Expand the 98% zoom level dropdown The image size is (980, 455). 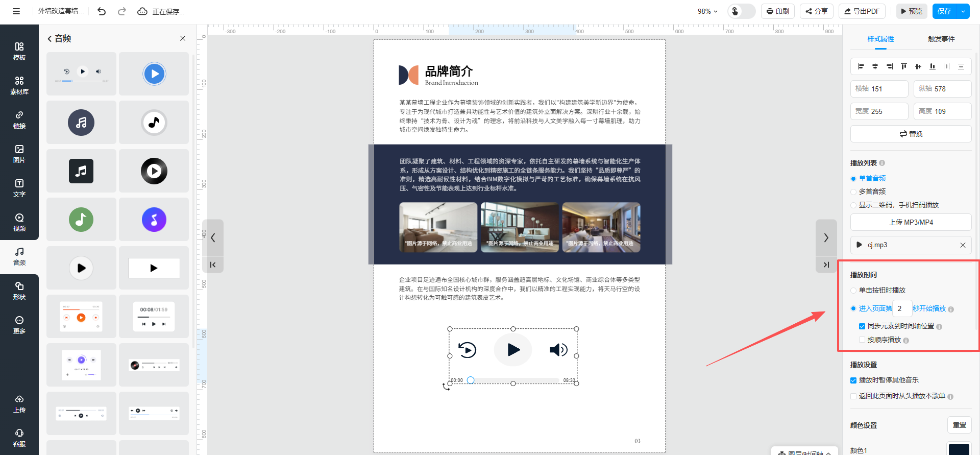707,11
